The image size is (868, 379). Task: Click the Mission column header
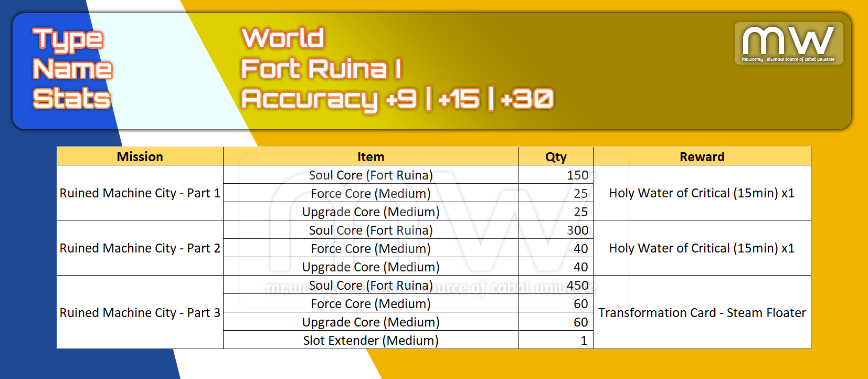(140, 156)
